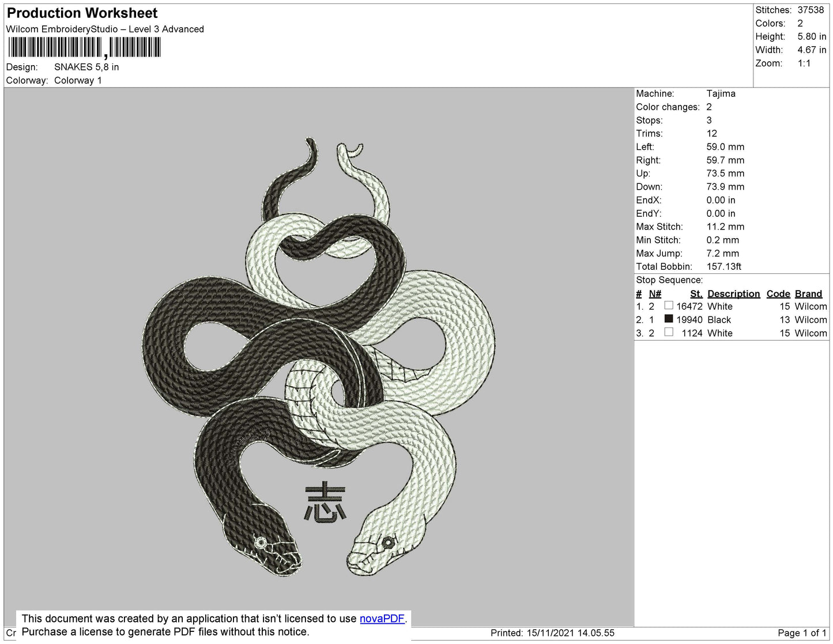Select the black color swatch in stop 2

point(669,319)
